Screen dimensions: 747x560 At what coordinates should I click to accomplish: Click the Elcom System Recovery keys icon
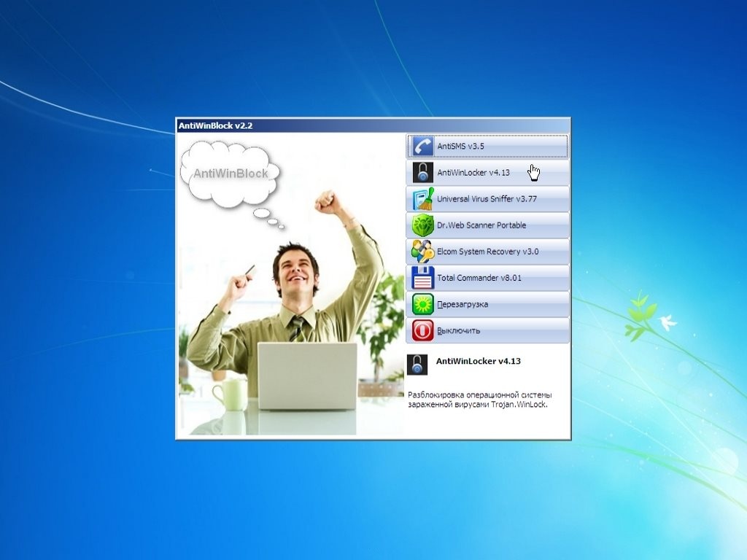coord(423,252)
